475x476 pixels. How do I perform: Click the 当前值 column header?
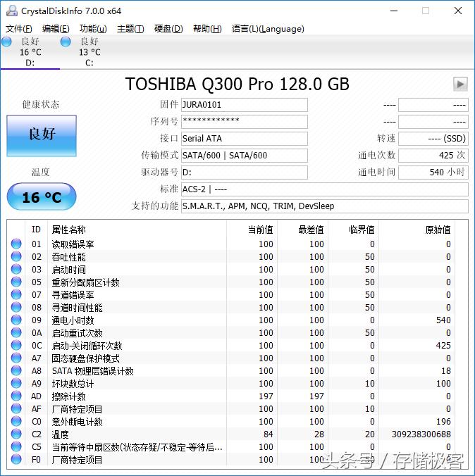click(x=261, y=230)
